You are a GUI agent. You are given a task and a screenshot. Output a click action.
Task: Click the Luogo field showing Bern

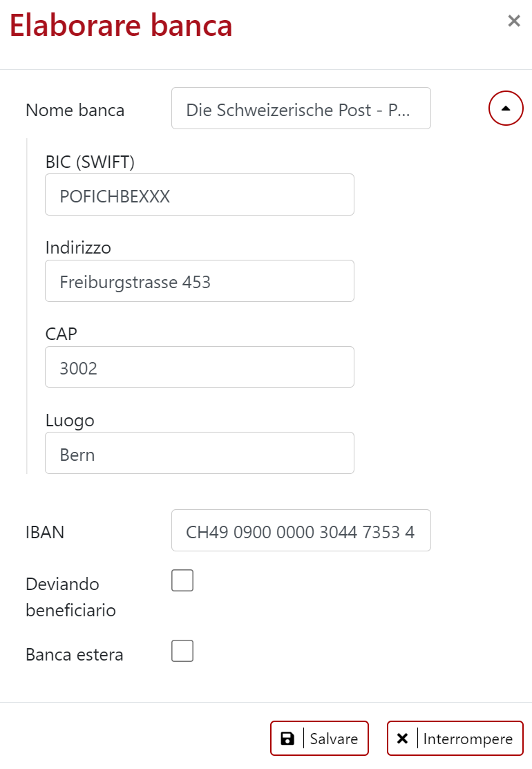pos(199,453)
